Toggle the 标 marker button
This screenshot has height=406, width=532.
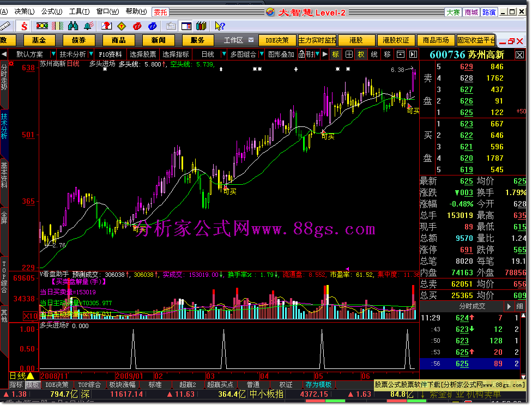[x=336, y=54]
